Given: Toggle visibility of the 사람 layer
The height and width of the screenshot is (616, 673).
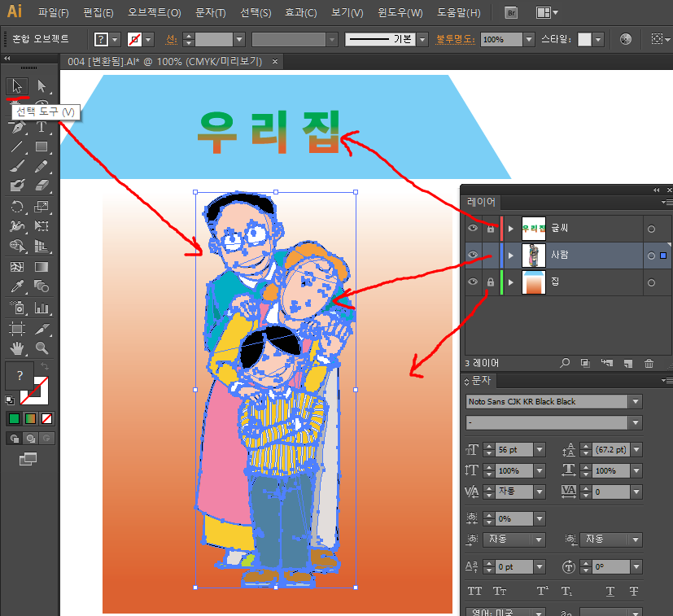Looking at the screenshot, I should (x=472, y=256).
